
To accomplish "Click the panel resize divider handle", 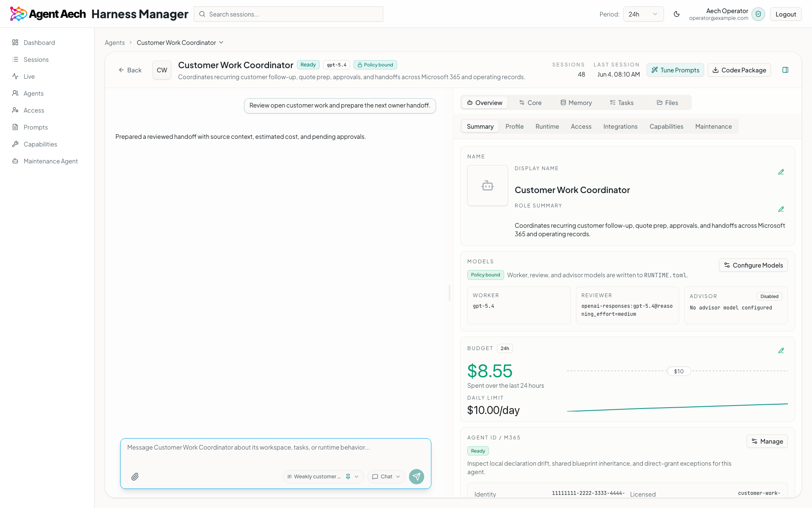I will pyautogui.click(x=450, y=293).
